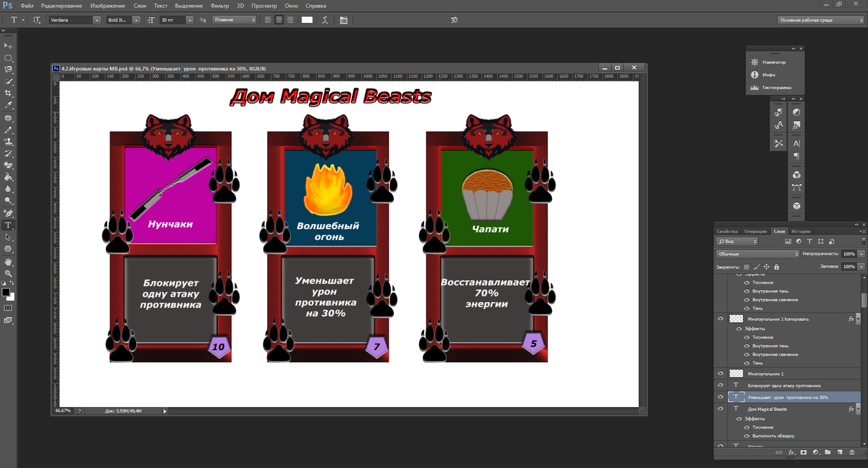Click the 66,67% zoom field
This screenshot has height=468, width=868.
pyautogui.click(x=62, y=410)
